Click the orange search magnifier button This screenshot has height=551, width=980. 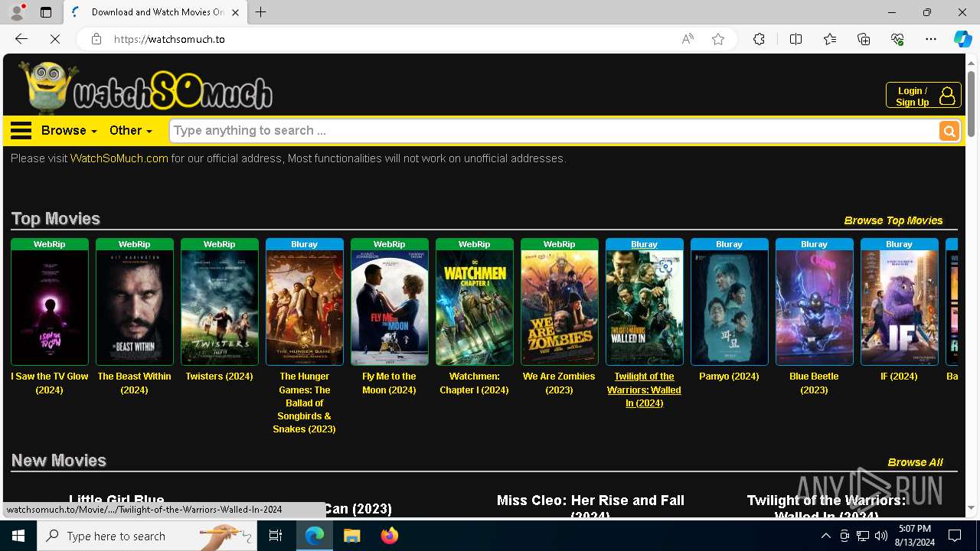[949, 131]
